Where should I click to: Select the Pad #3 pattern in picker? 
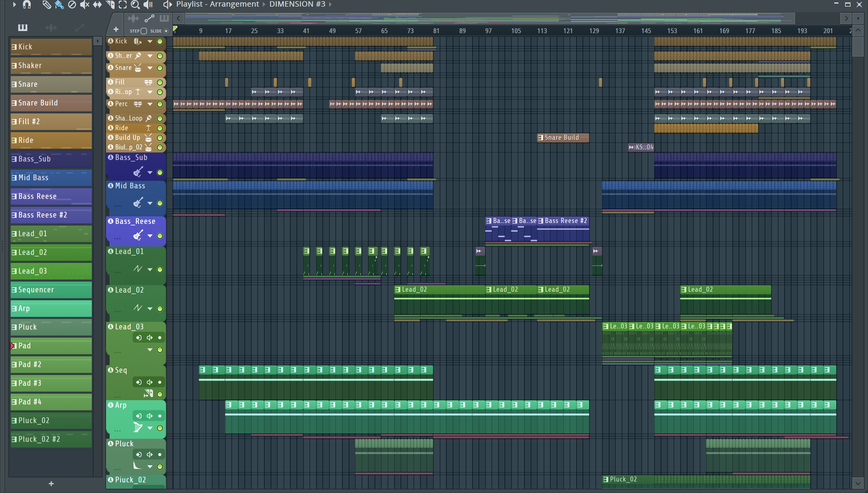coord(51,383)
